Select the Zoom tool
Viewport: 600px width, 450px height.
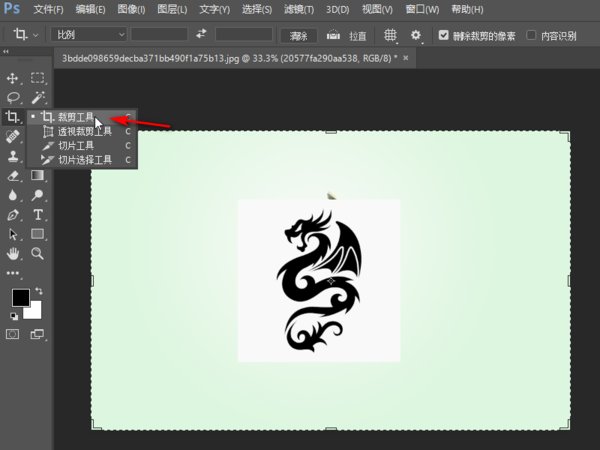click(38, 253)
